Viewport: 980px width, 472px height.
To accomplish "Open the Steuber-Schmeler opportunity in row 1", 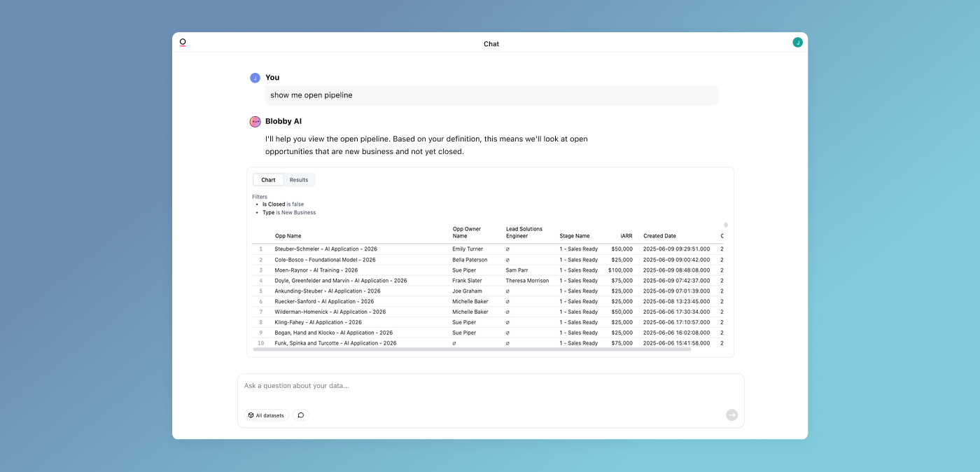I will [327, 249].
